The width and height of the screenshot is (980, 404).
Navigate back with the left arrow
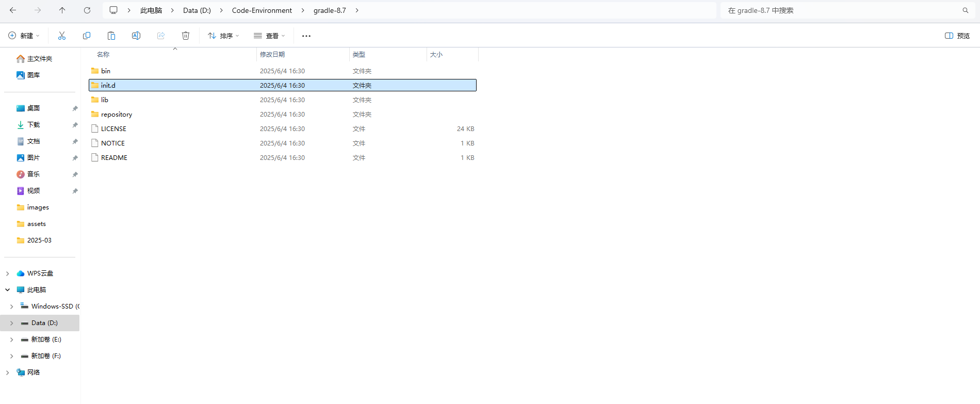pos(13,10)
